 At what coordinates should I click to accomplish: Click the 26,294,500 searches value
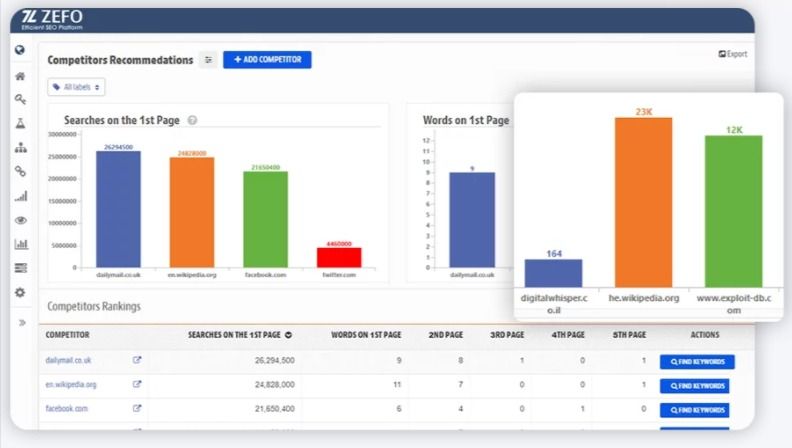coord(274,360)
